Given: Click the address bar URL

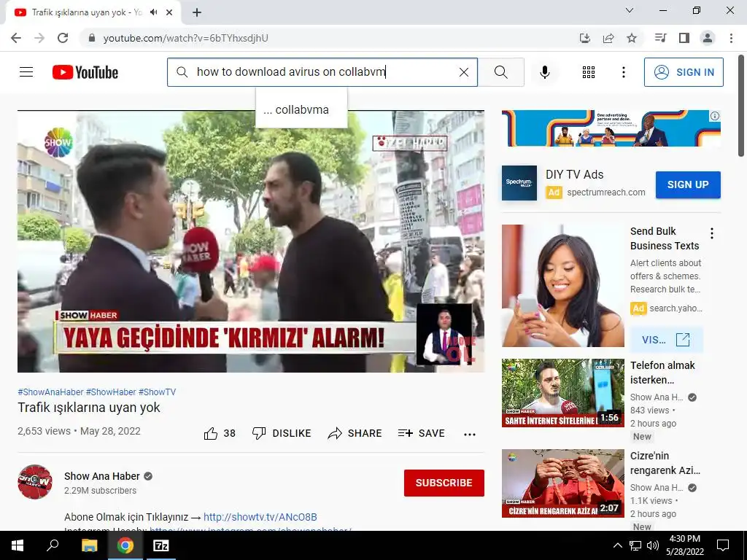Looking at the screenshot, I should pos(186,38).
